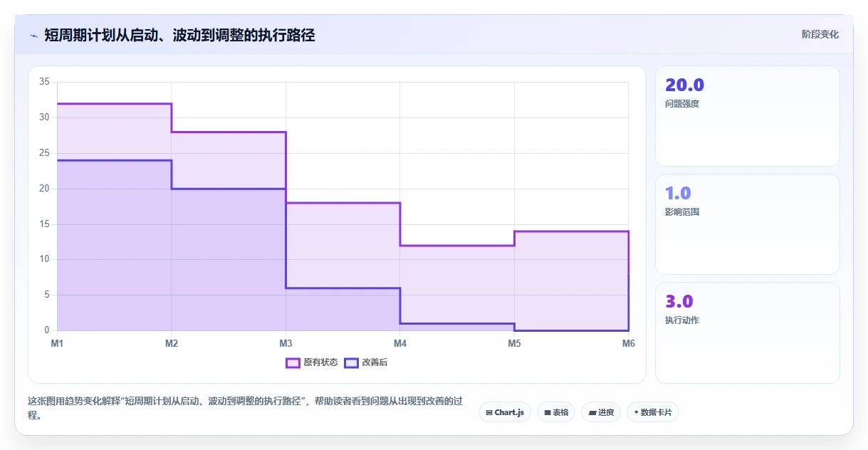Click the M6 x-axis label
The image size is (868, 450).
(628, 343)
